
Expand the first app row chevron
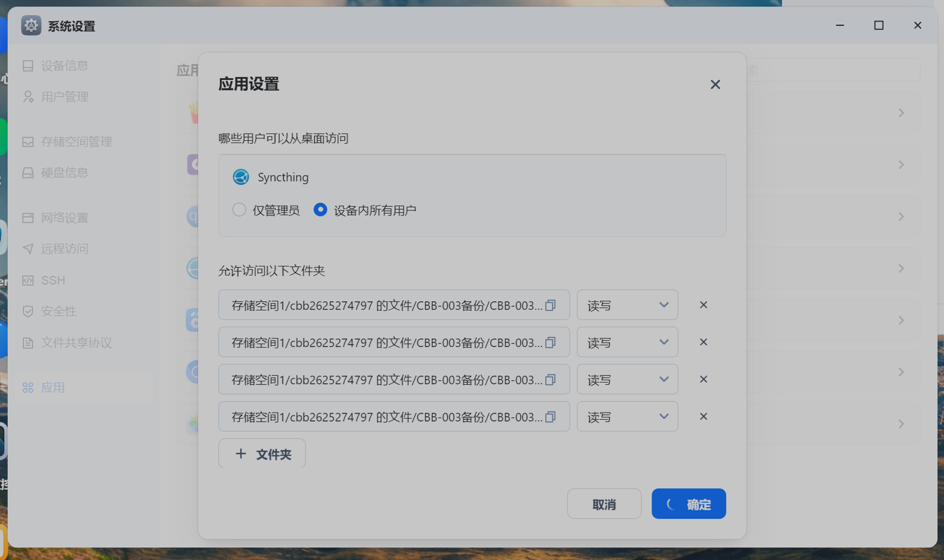coord(901,113)
